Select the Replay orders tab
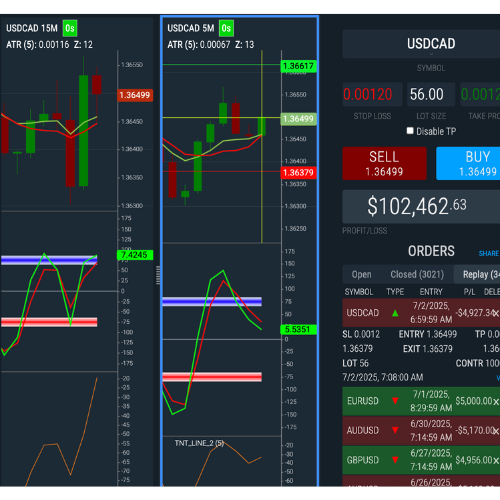 477,274
